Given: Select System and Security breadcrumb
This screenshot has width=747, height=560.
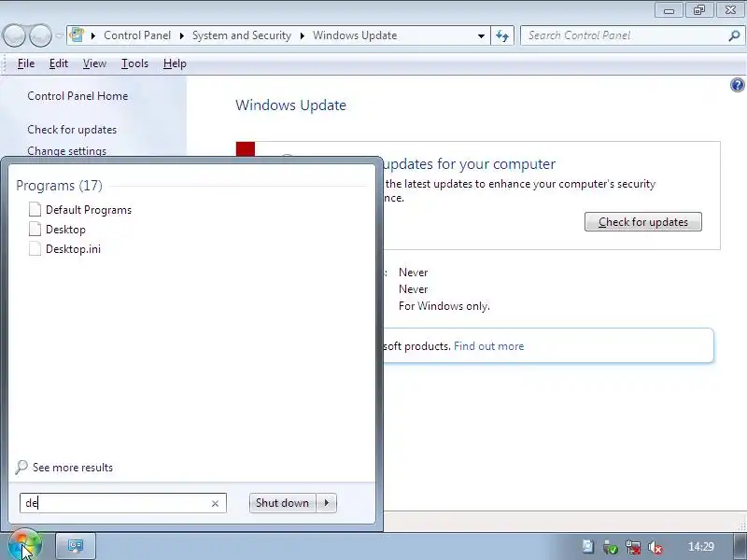Looking at the screenshot, I should 242,35.
